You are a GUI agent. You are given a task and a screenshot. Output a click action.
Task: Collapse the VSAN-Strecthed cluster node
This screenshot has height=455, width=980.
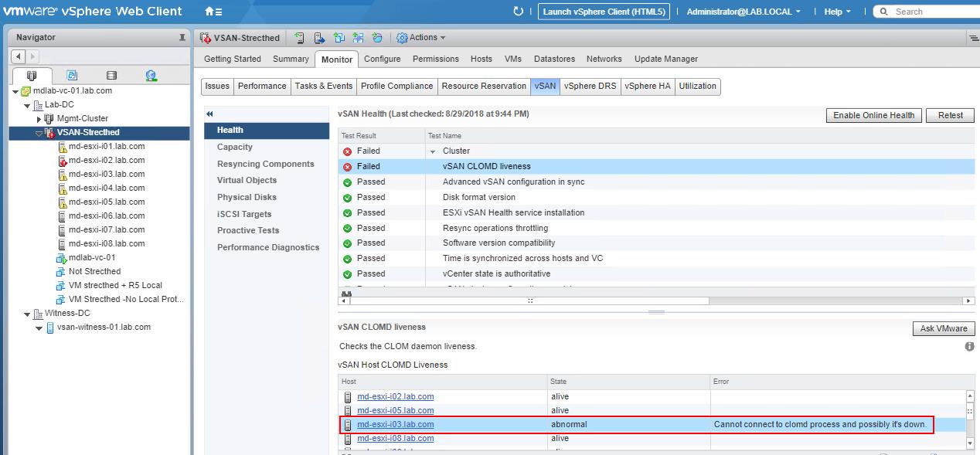click(39, 133)
